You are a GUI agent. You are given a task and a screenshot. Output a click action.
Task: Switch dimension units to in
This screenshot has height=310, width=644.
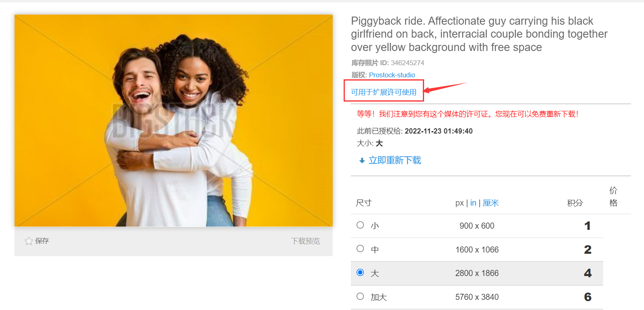[x=473, y=203]
